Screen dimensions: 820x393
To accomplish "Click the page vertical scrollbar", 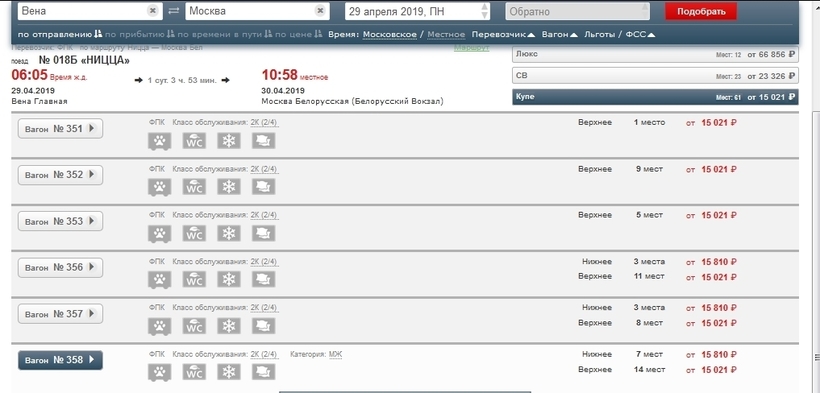I will click(x=816, y=251).
